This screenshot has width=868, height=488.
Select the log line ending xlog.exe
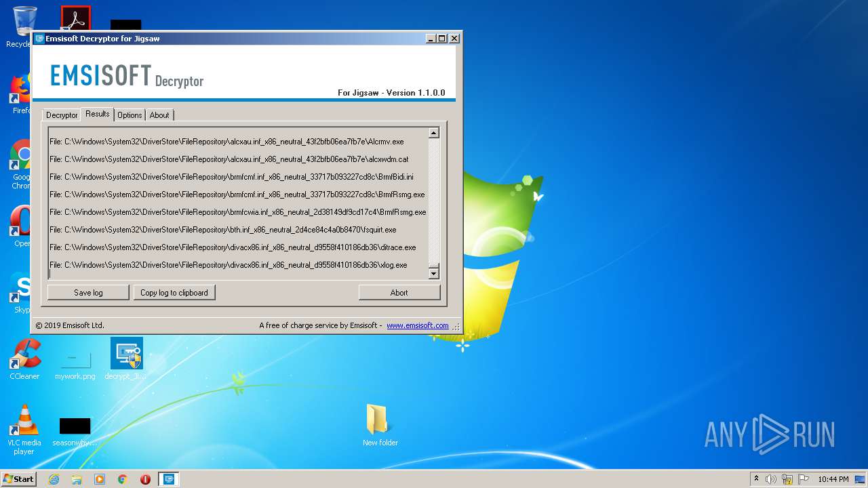229,265
